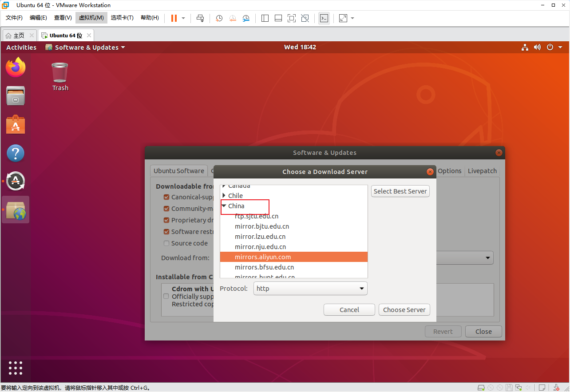This screenshot has width=570, height=392.
Task: Toggle the Cdrom with Ubuntu checkbox
Action: pyautogui.click(x=166, y=296)
